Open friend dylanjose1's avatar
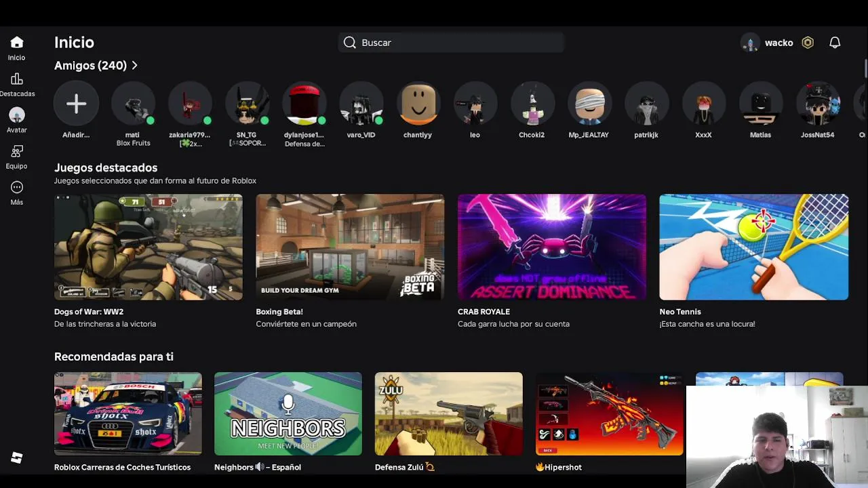This screenshot has width=868, height=488. point(304,104)
